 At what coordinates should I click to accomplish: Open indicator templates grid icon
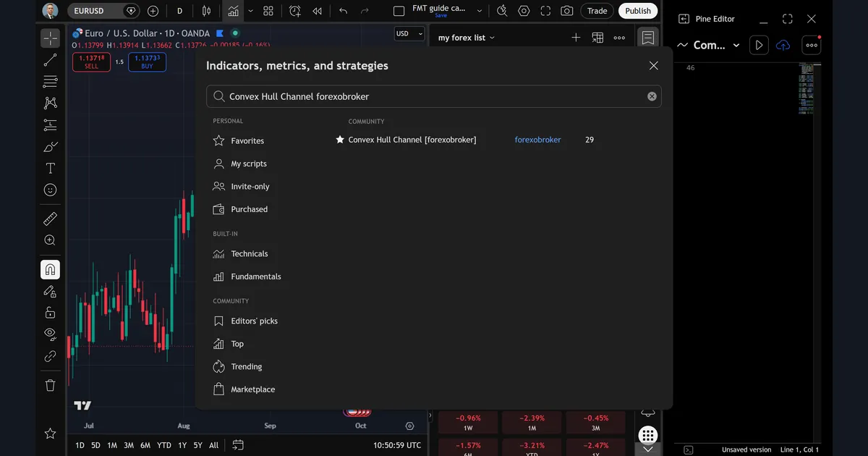268,11
